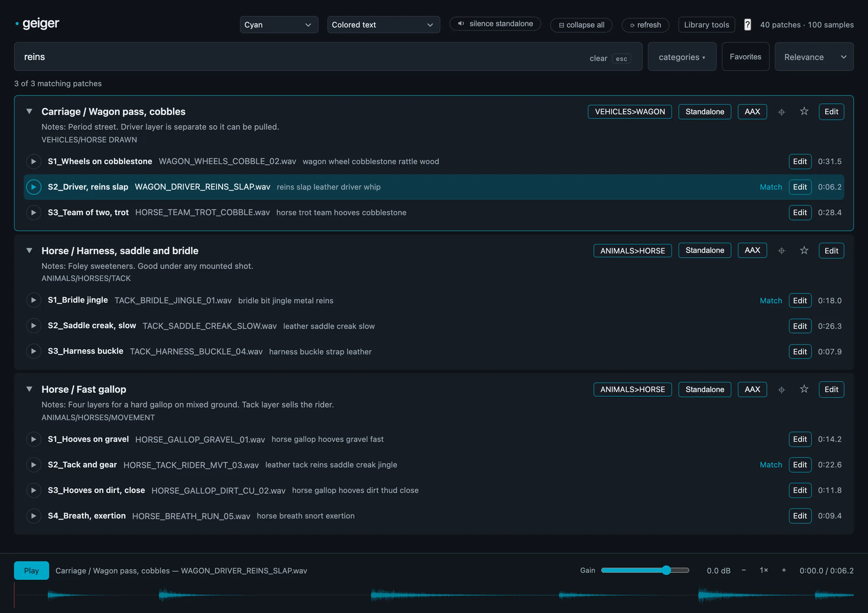
Task: Click the VEHICLES>WAGON category tag
Action: [629, 111]
